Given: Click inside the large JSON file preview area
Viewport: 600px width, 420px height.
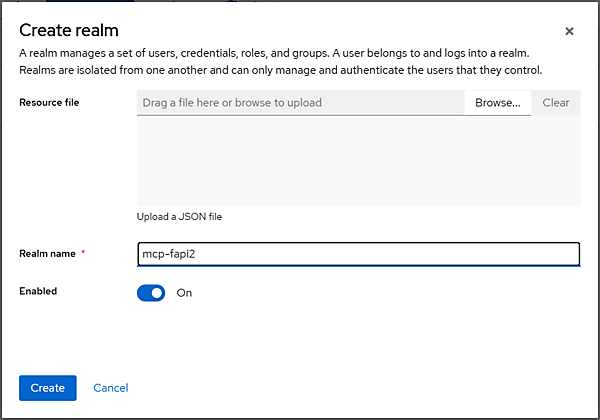Looking at the screenshot, I should tap(359, 161).
